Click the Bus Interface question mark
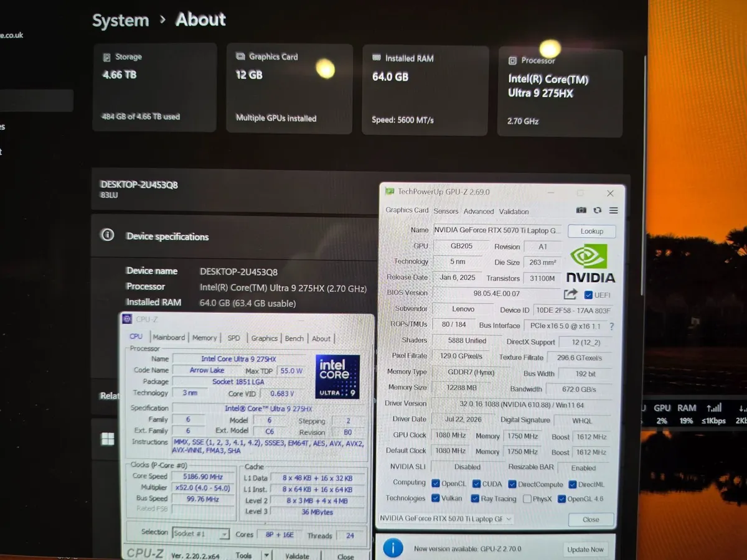747x560 pixels. click(611, 326)
